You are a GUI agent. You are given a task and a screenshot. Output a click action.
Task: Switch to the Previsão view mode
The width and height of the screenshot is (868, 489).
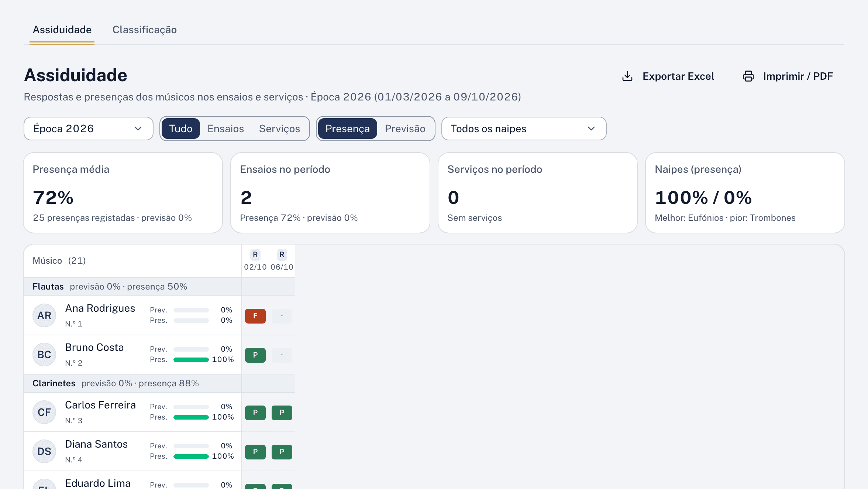[x=405, y=129]
